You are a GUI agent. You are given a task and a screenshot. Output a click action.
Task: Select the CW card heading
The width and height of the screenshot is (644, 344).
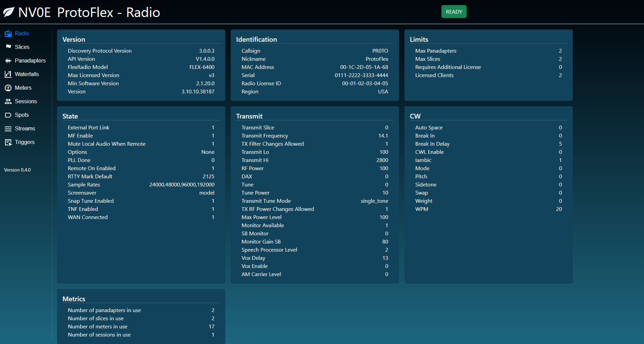415,116
